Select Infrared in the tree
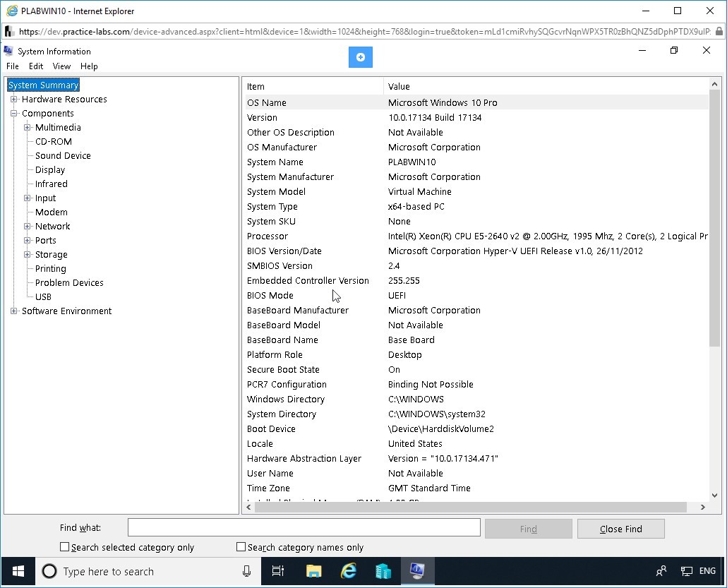727x588 pixels. 52,184
